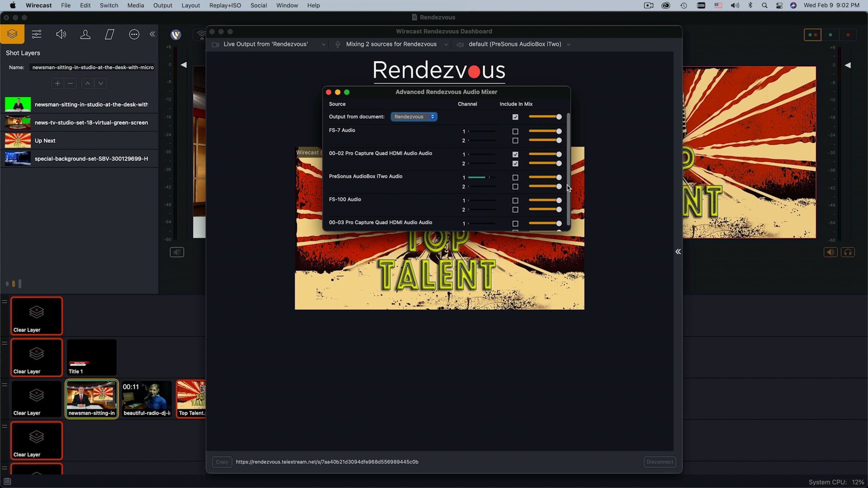The width and height of the screenshot is (868, 488).
Task: Open Spotlight search in menu bar
Action: (x=765, y=5)
